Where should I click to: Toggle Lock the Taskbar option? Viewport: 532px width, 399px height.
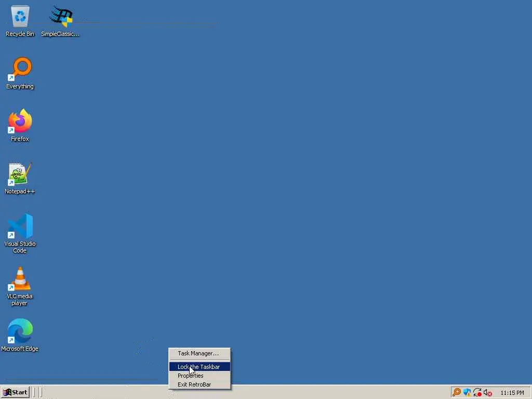click(200, 367)
